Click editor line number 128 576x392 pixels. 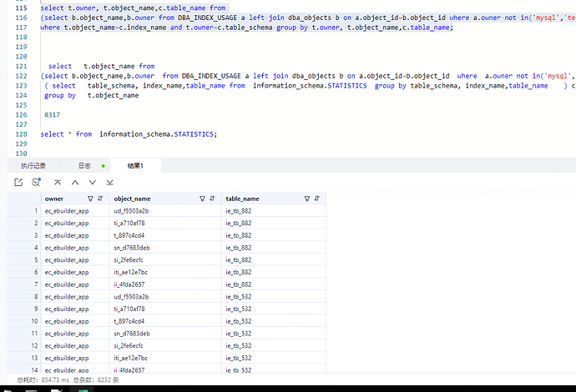(22, 134)
